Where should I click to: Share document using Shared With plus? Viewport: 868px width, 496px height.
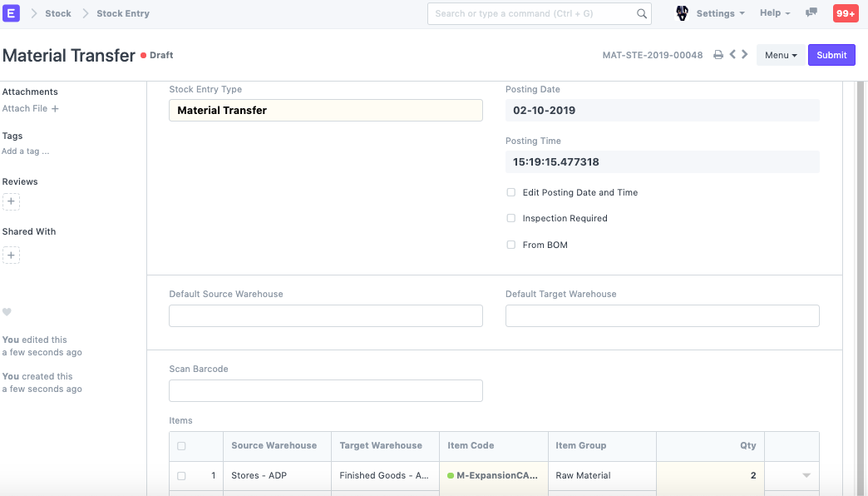tap(11, 255)
